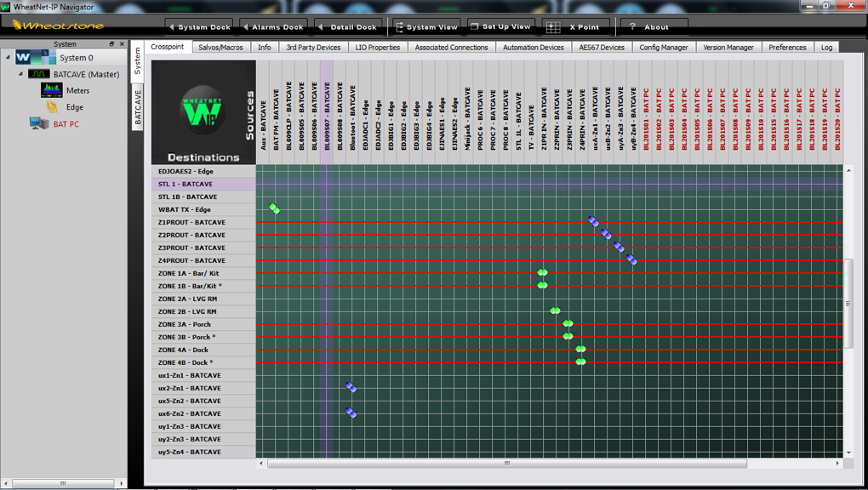The width and height of the screenshot is (868, 490).
Task: Open the System Dock
Action: (200, 26)
